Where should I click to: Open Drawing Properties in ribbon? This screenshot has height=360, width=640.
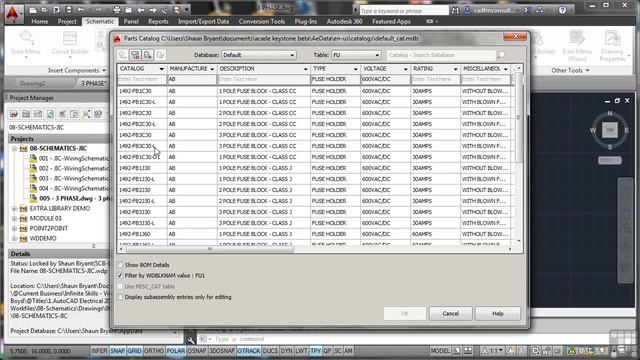point(612,46)
